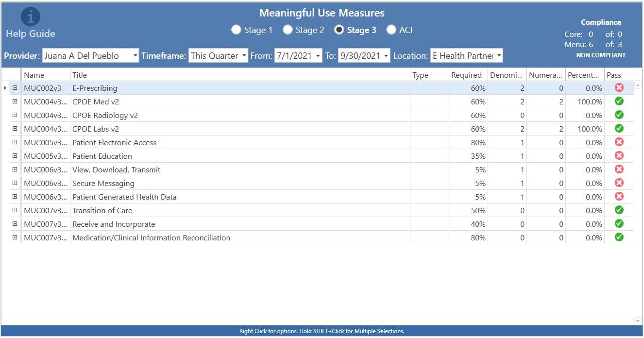
Task: Click the pass checkmark for CPOE Med v2
Action: tap(619, 101)
